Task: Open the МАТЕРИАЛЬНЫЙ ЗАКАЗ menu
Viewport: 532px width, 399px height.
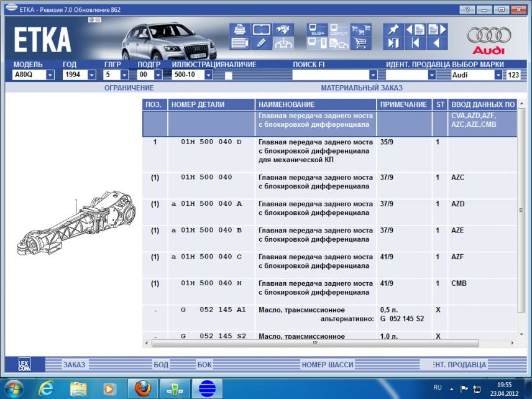Action: click(362, 88)
